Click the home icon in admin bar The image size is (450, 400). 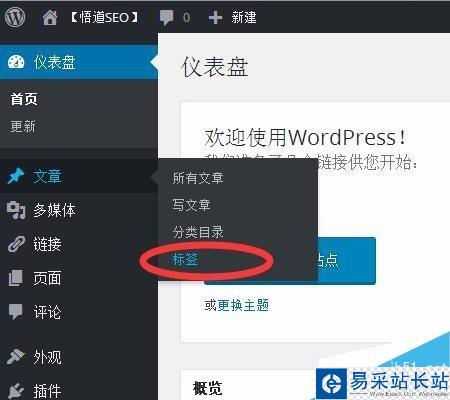(x=50, y=17)
